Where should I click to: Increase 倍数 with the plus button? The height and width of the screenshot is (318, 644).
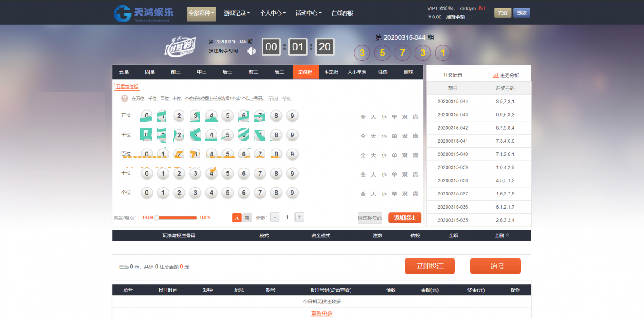299,217
